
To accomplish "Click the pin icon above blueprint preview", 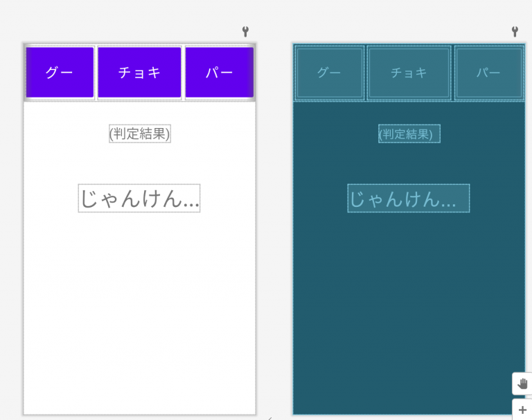I will [515, 32].
